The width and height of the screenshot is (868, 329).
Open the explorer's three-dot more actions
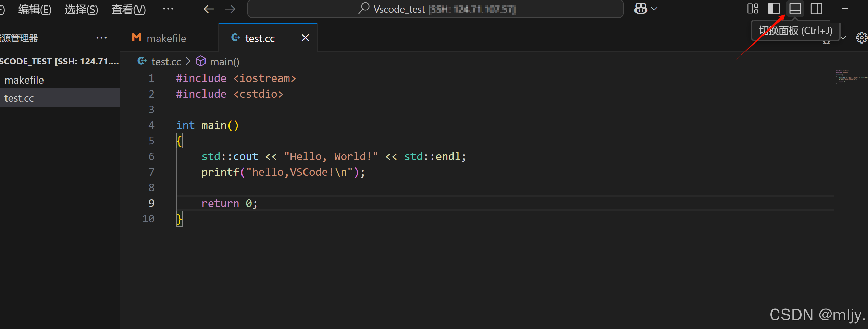tap(101, 38)
